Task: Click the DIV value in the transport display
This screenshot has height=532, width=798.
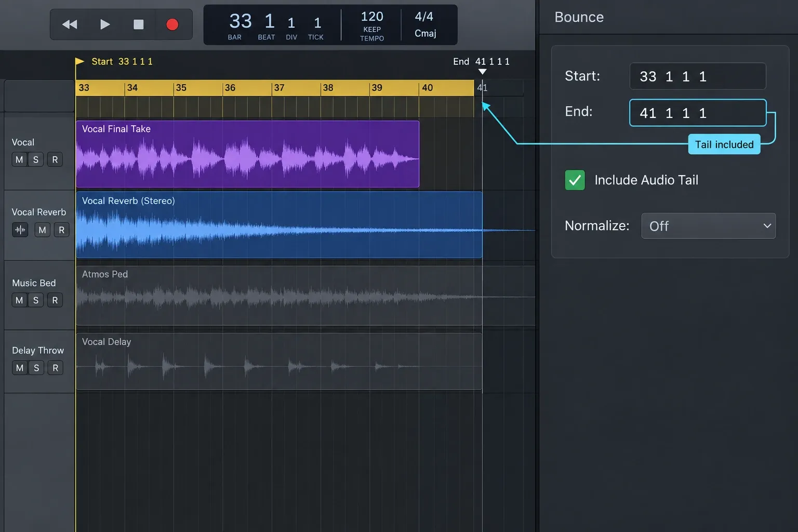Action: [291, 23]
